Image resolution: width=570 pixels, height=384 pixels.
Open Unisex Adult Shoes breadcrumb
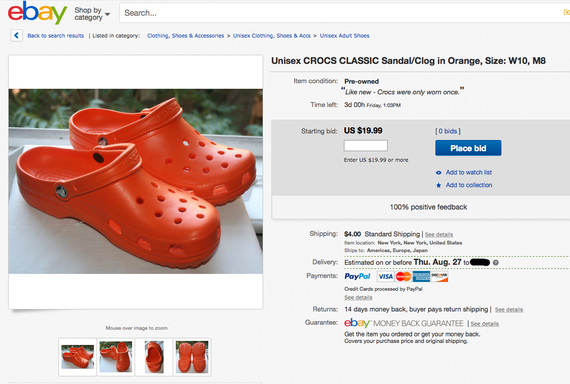point(344,36)
